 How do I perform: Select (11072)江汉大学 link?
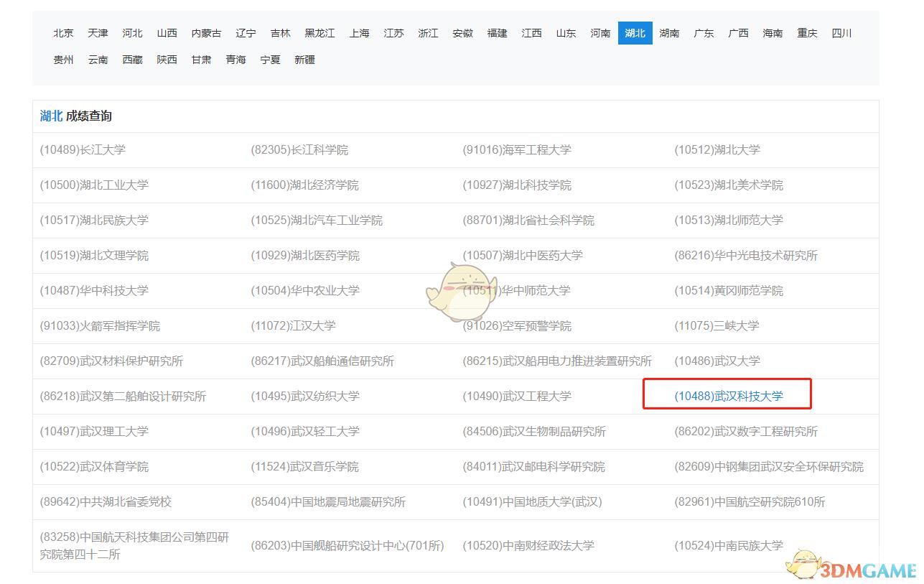pyautogui.click(x=293, y=326)
